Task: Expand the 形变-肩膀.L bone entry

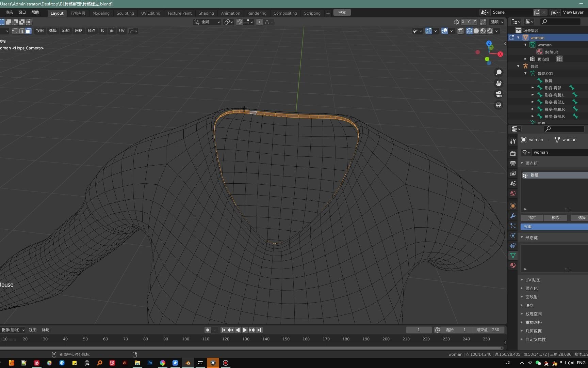Action: point(533,95)
